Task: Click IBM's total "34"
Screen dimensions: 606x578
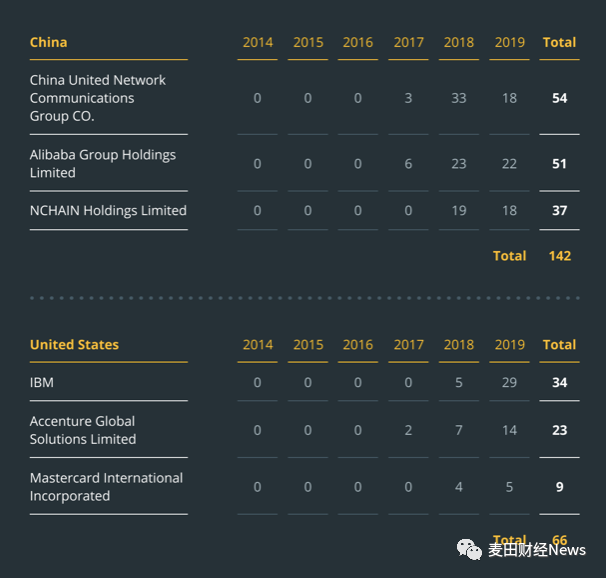Action: pyautogui.click(x=559, y=382)
